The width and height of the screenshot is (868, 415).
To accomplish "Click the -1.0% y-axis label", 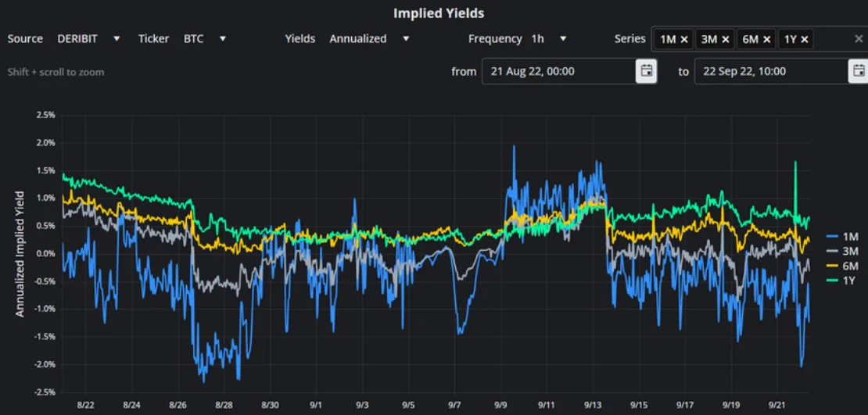I will [x=45, y=309].
